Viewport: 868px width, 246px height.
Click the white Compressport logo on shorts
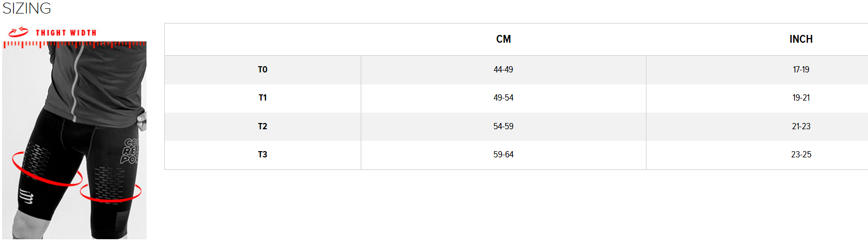pyautogui.click(x=26, y=196)
